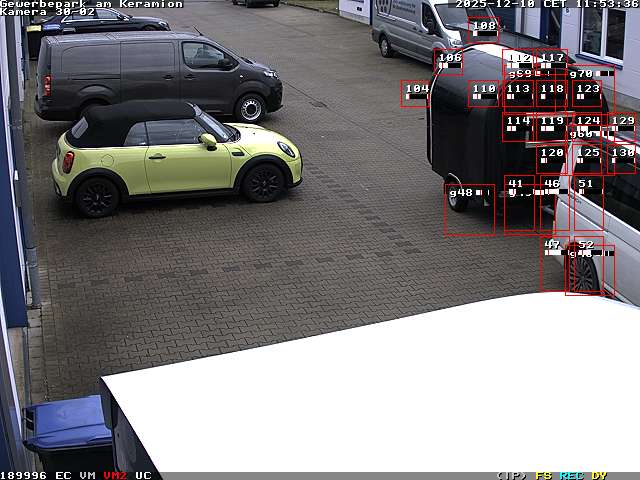Click the cyan REC recording indicator

[x=571, y=475]
